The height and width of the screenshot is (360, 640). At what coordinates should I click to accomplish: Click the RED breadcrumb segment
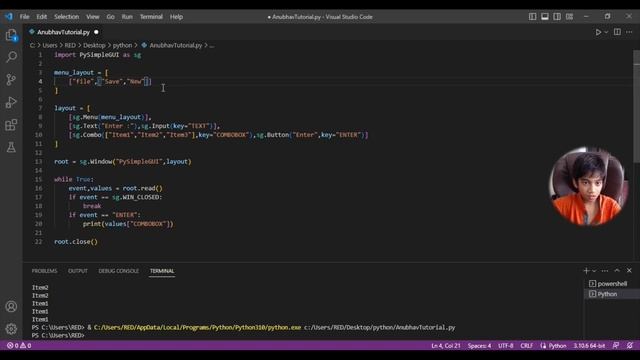coord(70,45)
